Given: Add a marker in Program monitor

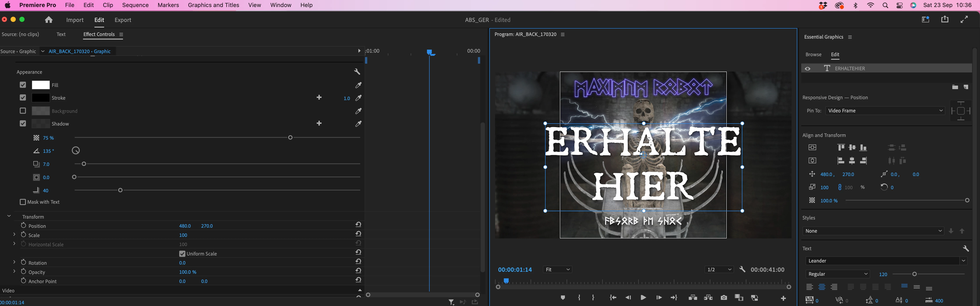Looking at the screenshot, I should tap(563, 298).
